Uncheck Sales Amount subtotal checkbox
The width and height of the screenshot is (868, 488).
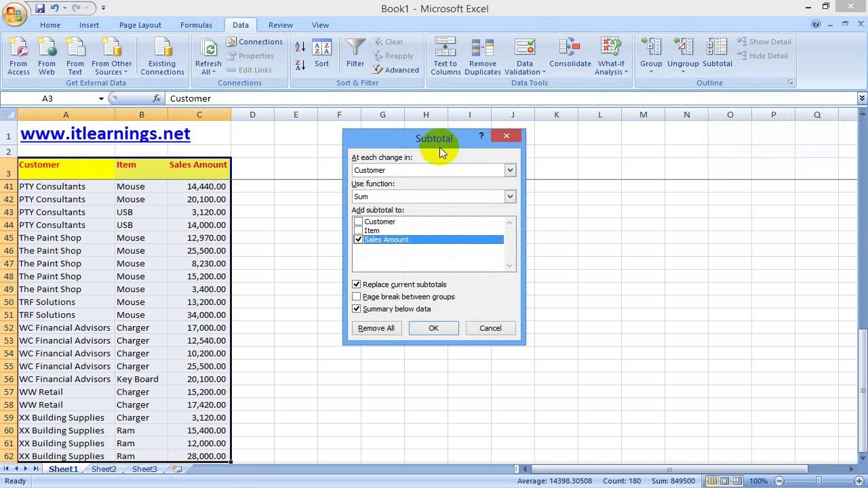click(358, 239)
